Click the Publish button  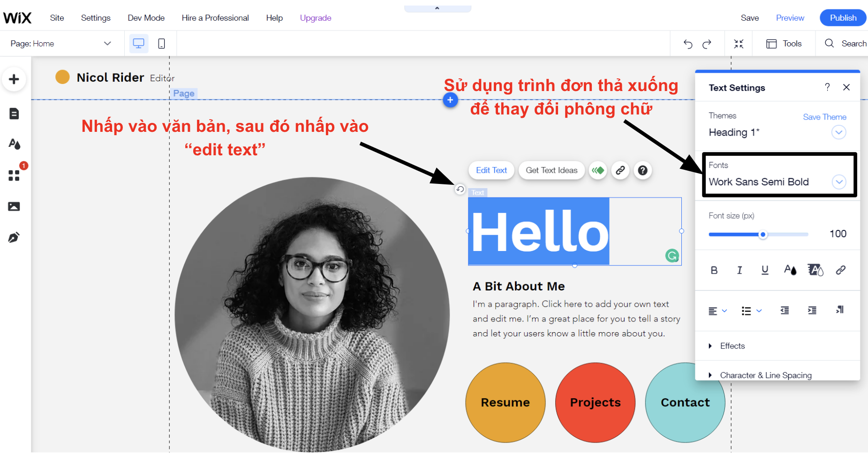click(x=843, y=18)
